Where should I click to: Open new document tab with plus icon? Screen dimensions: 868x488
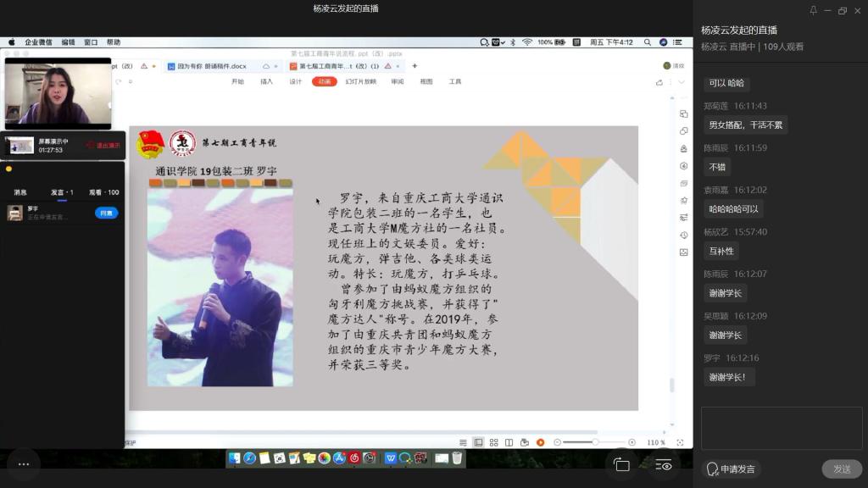point(415,66)
